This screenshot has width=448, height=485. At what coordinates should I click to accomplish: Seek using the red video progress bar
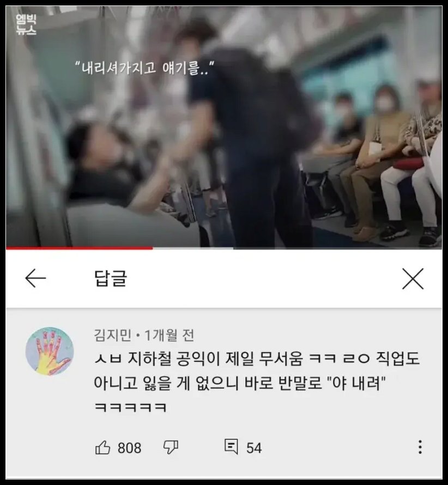tap(79, 248)
